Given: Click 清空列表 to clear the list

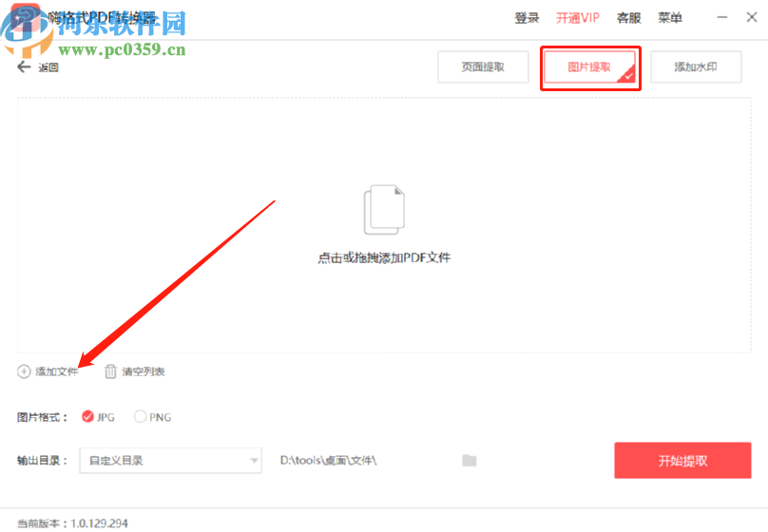Looking at the screenshot, I should (144, 372).
